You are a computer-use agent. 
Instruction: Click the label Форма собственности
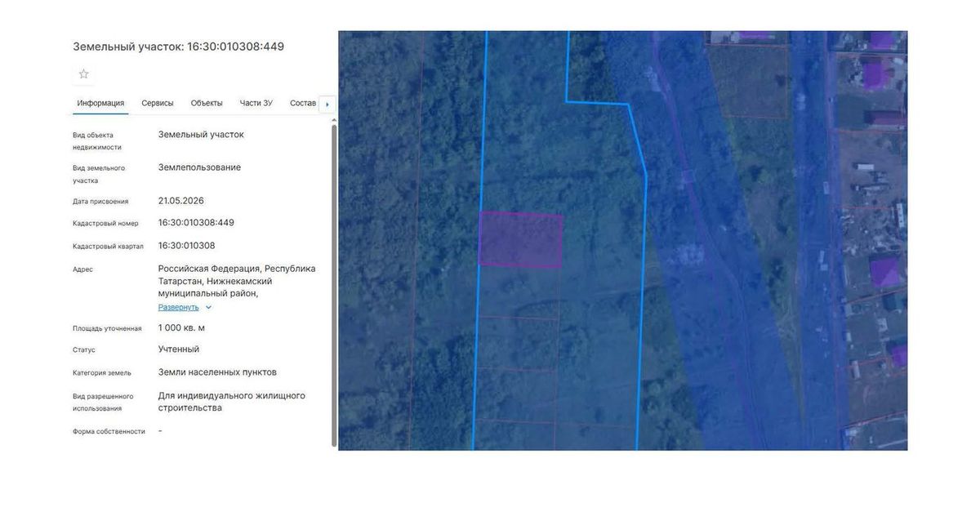point(109,431)
